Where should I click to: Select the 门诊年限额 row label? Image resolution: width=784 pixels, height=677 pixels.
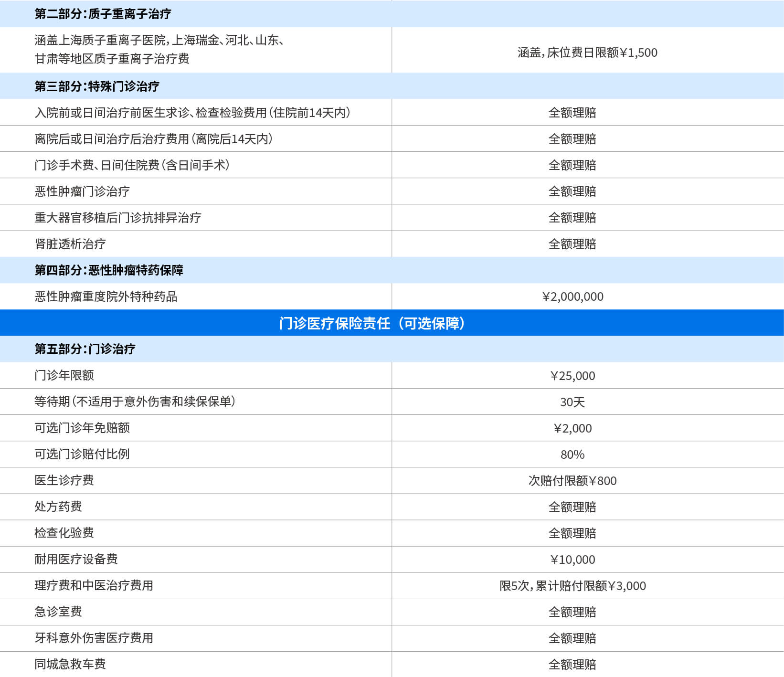(x=64, y=375)
